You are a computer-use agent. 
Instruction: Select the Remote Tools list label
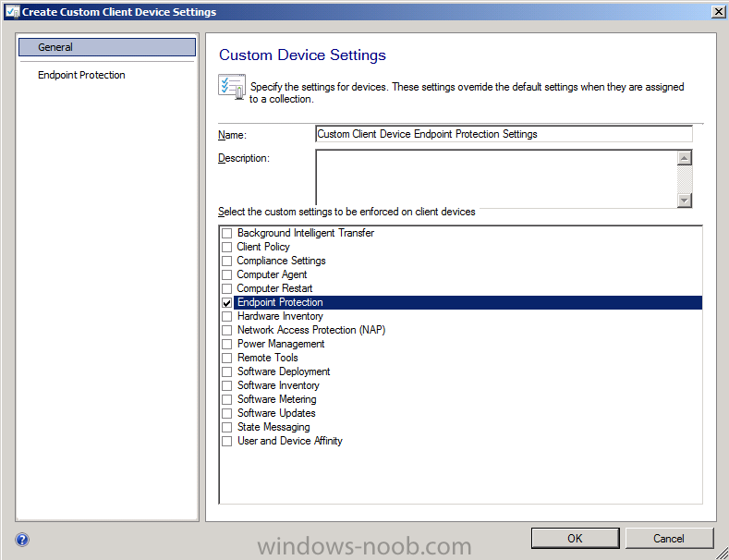267,358
